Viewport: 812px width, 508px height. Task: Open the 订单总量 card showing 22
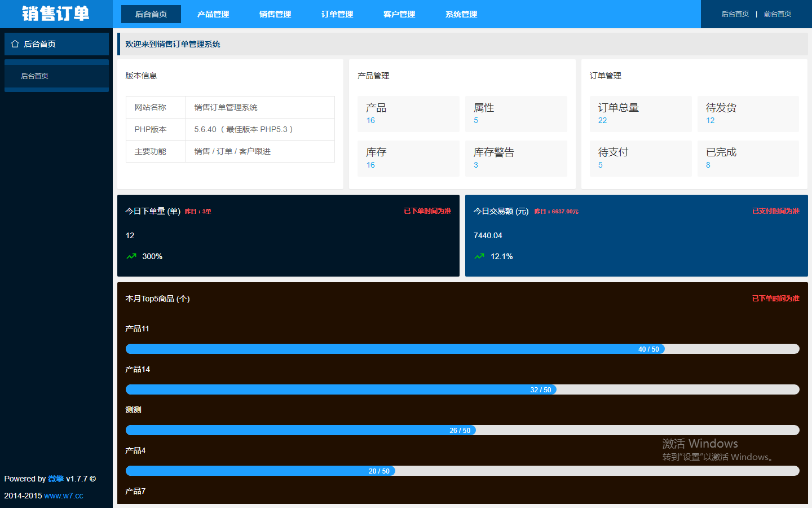[x=641, y=113]
